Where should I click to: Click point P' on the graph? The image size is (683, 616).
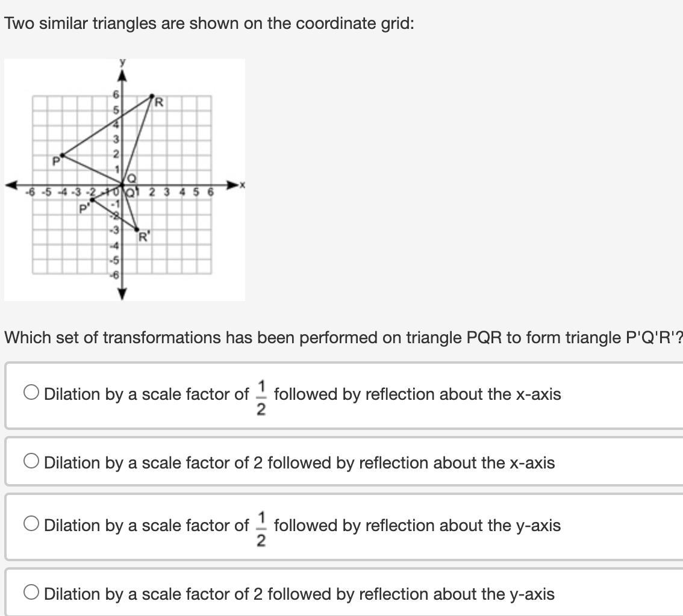point(92,200)
